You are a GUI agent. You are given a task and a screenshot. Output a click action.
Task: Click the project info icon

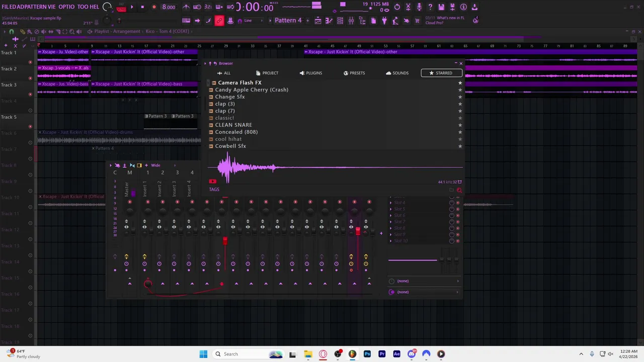tap(463, 7)
